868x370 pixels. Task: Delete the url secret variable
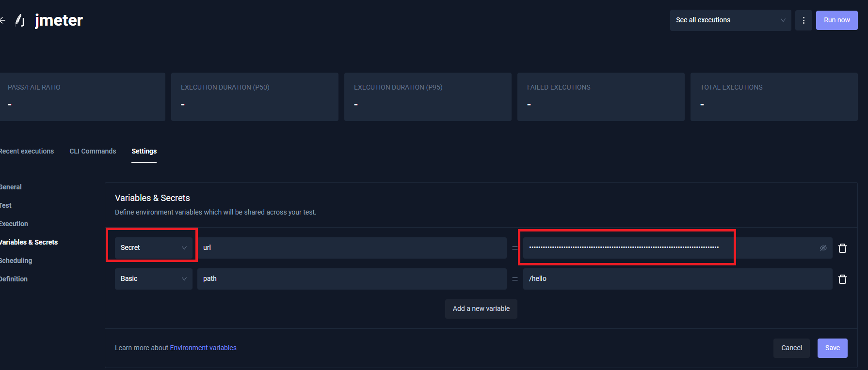(842, 248)
